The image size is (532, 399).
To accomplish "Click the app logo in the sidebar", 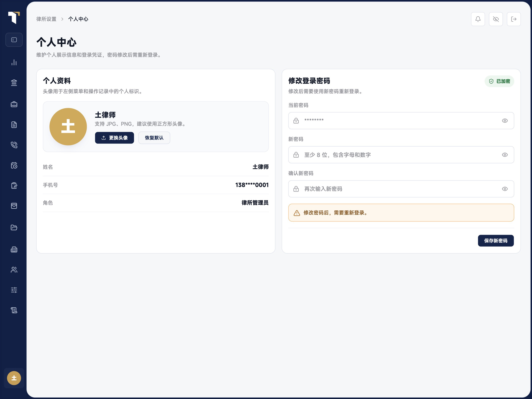I will click(x=14, y=18).
